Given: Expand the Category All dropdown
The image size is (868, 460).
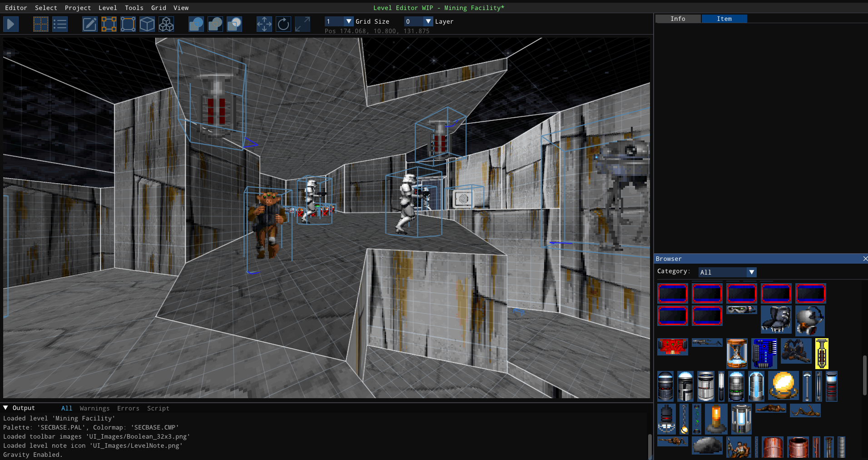Looking at the screenshot, I should point(752,272).
